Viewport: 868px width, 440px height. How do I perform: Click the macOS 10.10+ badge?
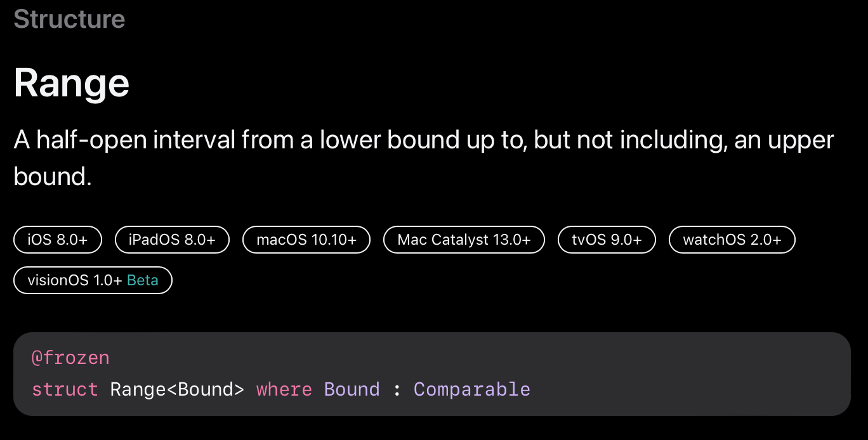[306, 240]
